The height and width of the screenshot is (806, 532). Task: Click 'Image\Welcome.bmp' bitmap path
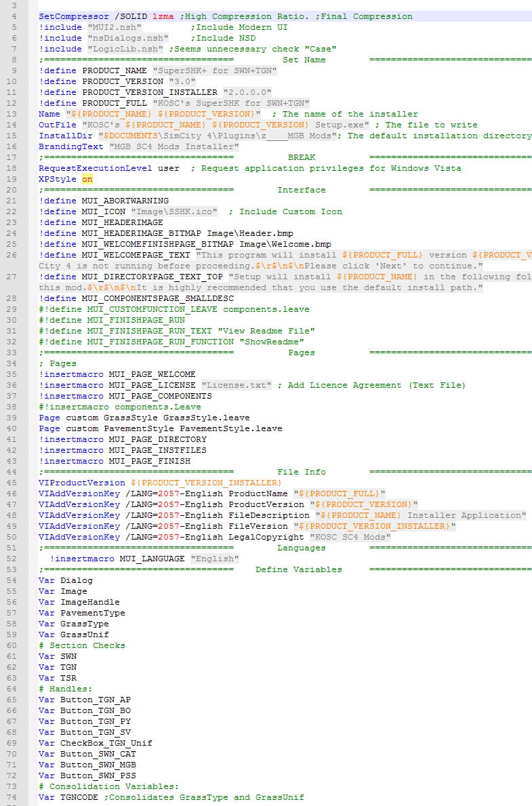285,243
